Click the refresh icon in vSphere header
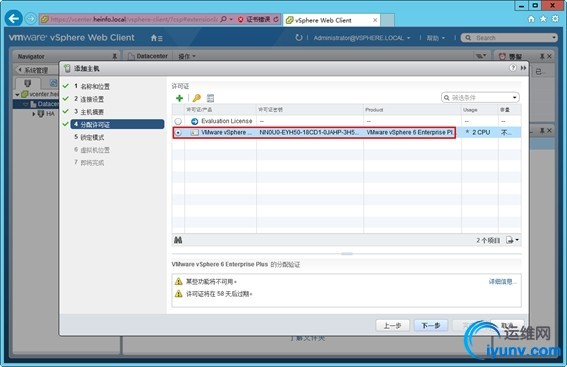The image size is (567, 367). point(299,38)
